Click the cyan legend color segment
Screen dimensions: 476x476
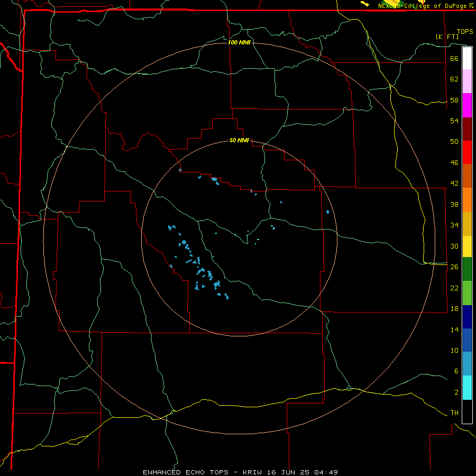tap(467, 388)
